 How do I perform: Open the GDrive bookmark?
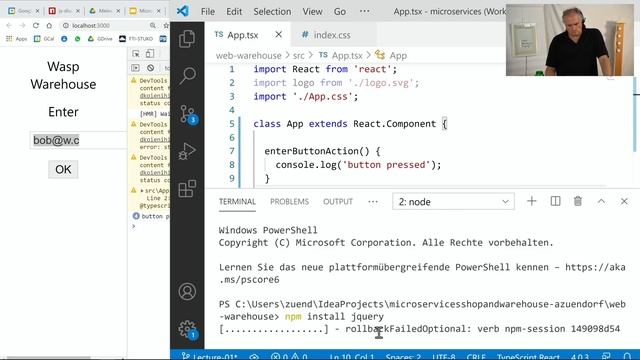coord(100,39)
